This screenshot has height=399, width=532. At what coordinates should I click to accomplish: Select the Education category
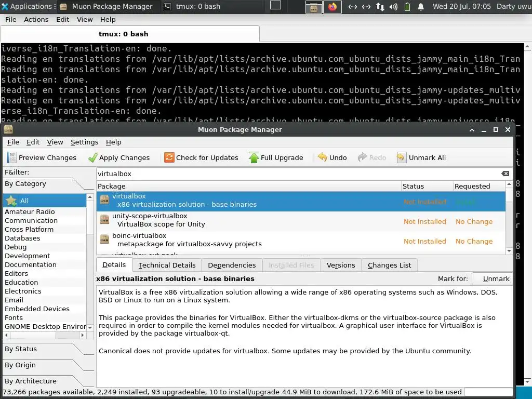(45, 282)
